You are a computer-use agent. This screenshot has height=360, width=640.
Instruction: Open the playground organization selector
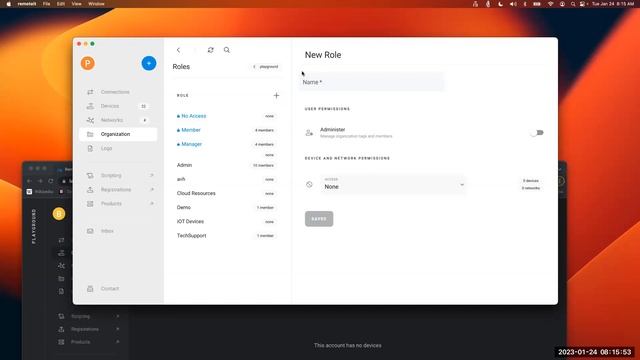266,67
